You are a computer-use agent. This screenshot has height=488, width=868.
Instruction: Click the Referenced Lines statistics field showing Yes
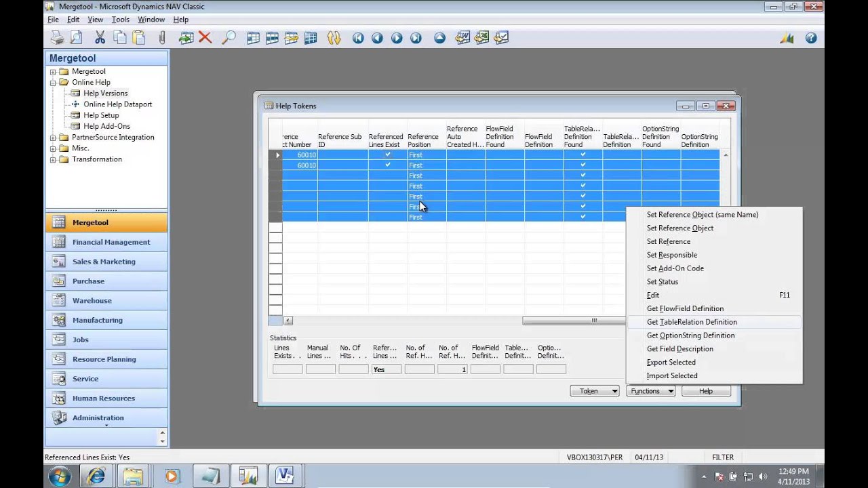pos(387,369)
